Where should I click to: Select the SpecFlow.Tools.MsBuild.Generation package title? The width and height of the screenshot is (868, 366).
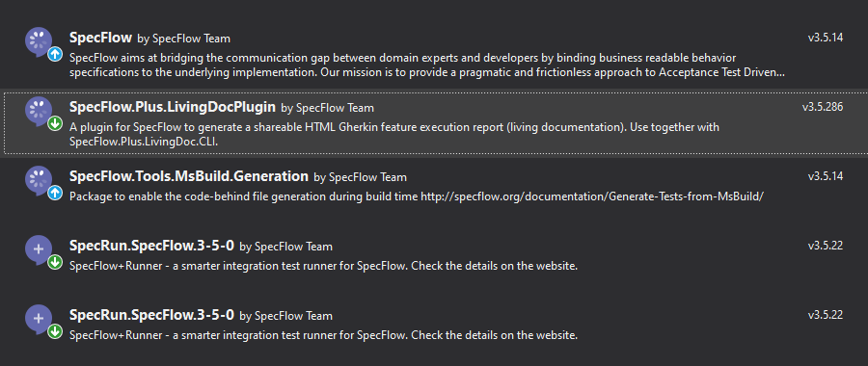click(x=189, y=176)
